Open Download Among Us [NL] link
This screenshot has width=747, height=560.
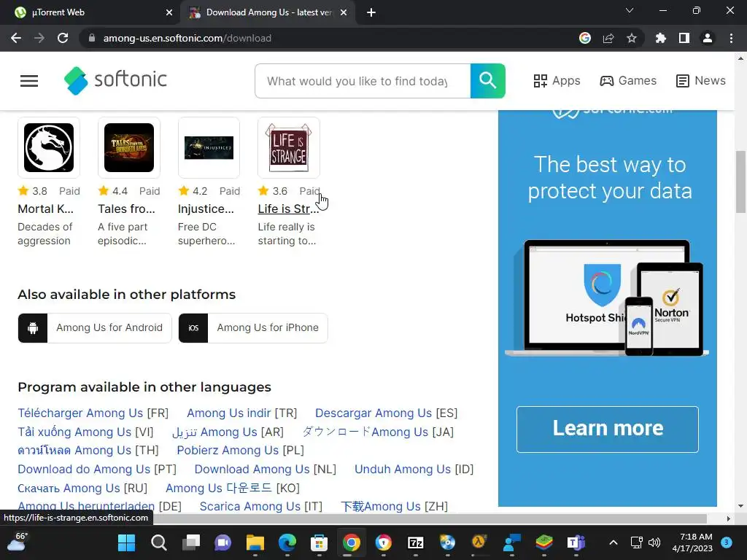tap(265, 469)
